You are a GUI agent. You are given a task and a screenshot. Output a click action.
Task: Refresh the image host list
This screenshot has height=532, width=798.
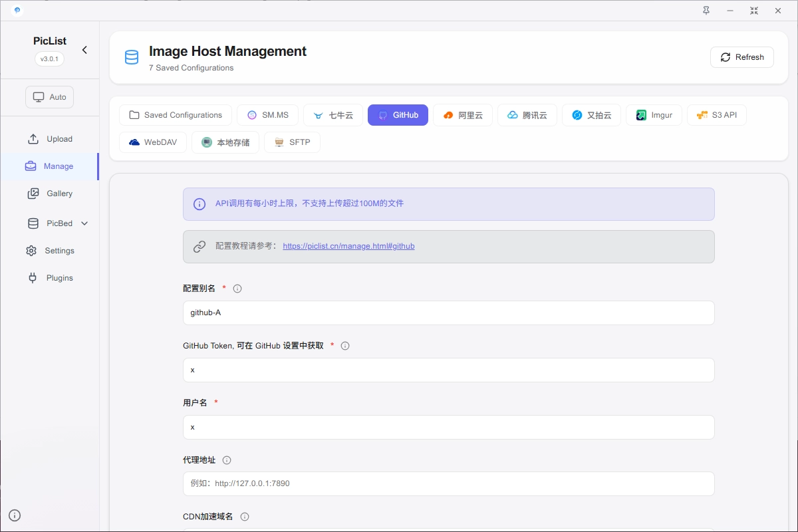742,57
